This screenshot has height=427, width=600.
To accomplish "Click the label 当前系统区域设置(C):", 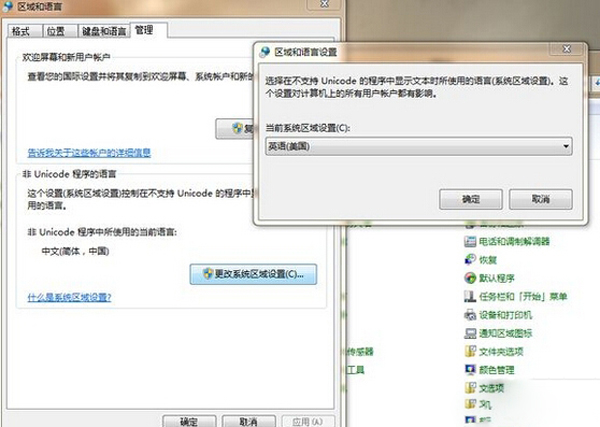I will pyautogui.click(x=308, y=128).
